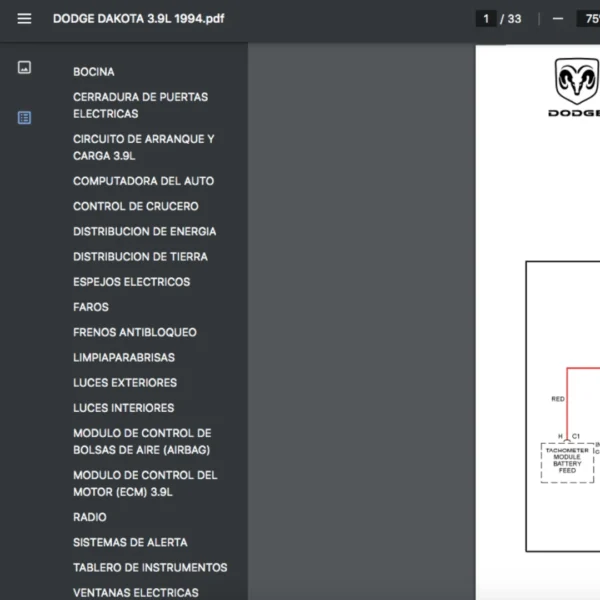Image resolution: width=600 pixels, height=600 pixels.
Task: Open MODULO DE CONTROL DEL MOTOR (ECM) 3.9L
Action: tap(145, 484)
